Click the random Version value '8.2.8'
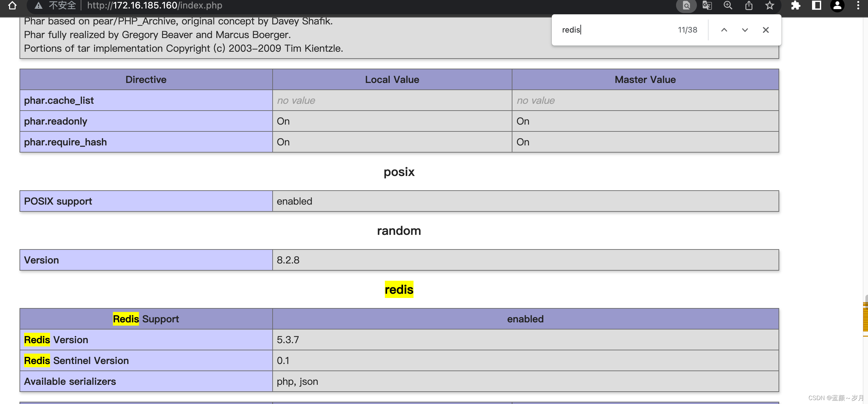868x404 pixels. point(288,260)
